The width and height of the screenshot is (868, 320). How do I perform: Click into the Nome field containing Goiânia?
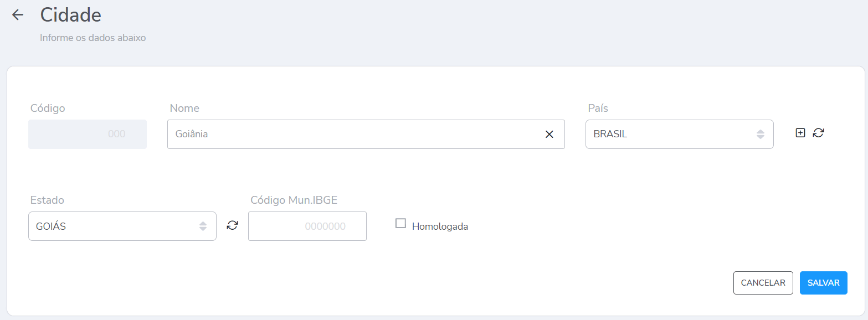coord(355,134)
